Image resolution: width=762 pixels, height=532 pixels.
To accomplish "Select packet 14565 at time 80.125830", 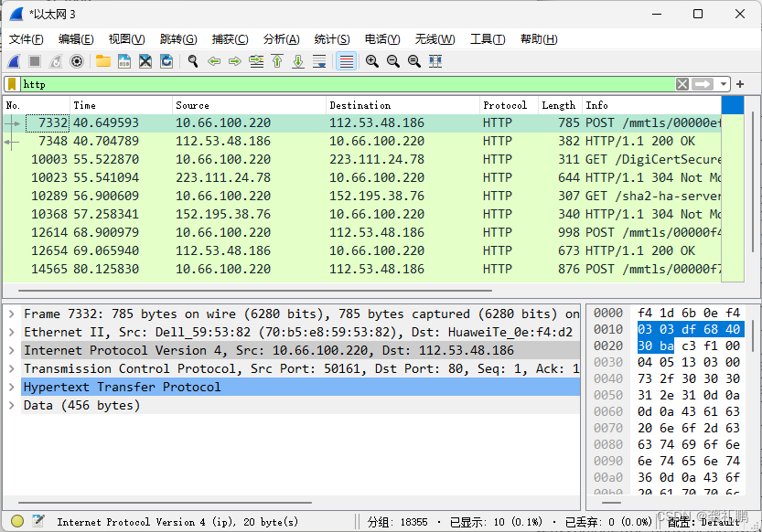I will click(x=362, y=269).
